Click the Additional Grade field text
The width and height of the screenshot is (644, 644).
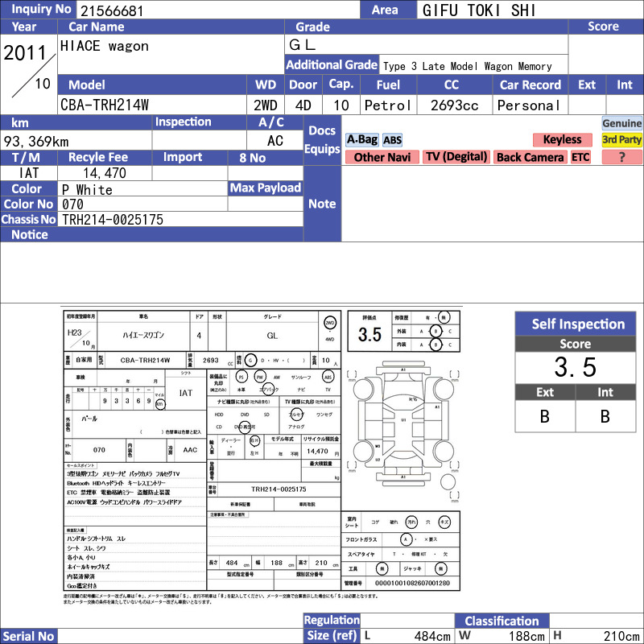click(x=468, y=66)
